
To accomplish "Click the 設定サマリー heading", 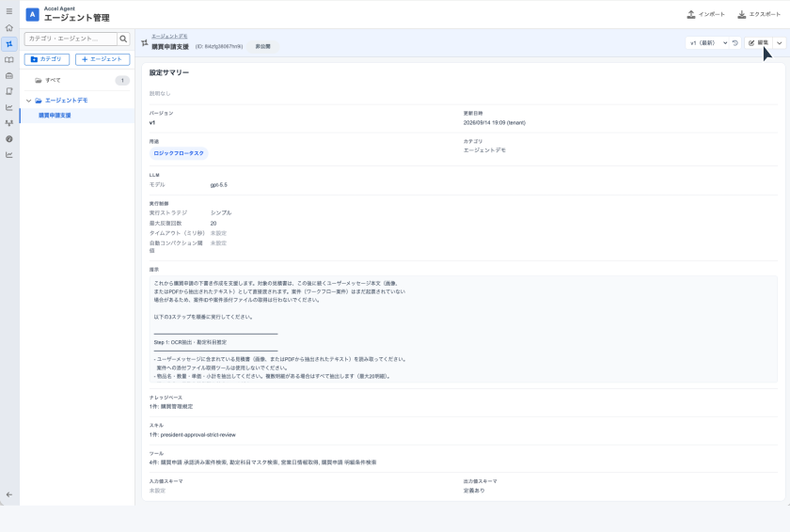I will coord(168,72).
